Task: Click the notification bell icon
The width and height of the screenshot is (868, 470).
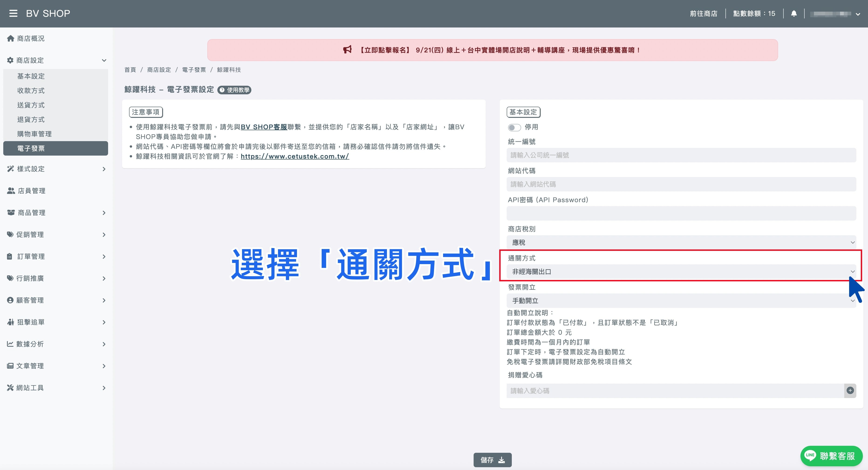Action: coord(794,14)
